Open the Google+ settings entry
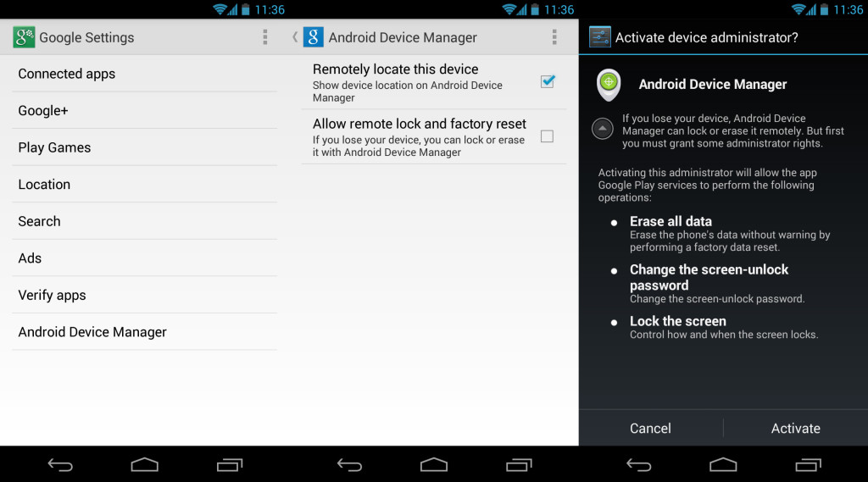Viewport: 868px width, 482px height. tap(144, 111)
